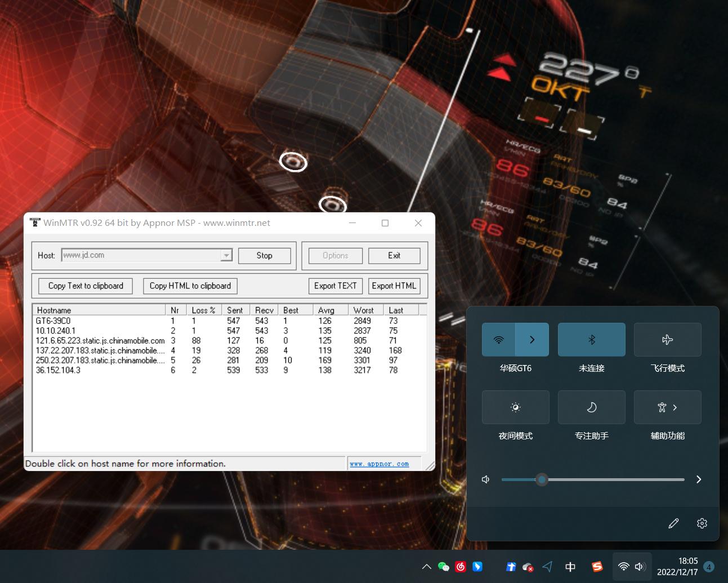Enable airplane mode (飞行模式) tile
Image resolution: width=728 pixels, height=583 pixels.
click(667, 340)
